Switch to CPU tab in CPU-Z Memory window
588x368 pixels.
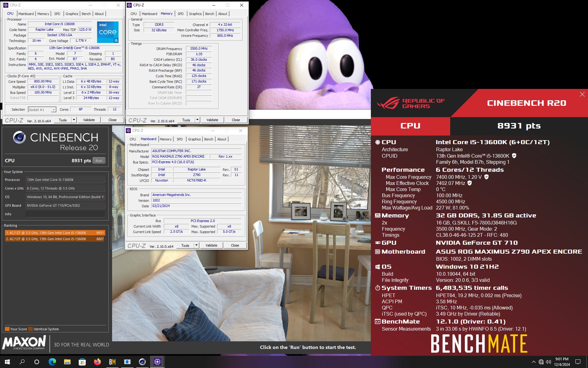(x=134, y=14)
